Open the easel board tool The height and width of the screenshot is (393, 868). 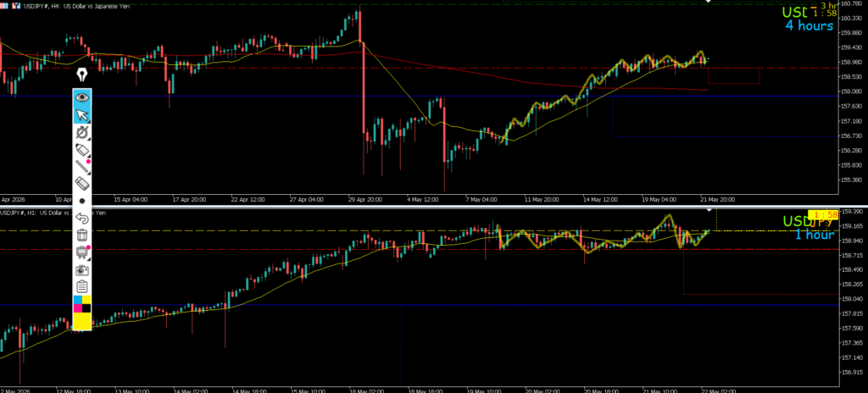pos(82,252)
